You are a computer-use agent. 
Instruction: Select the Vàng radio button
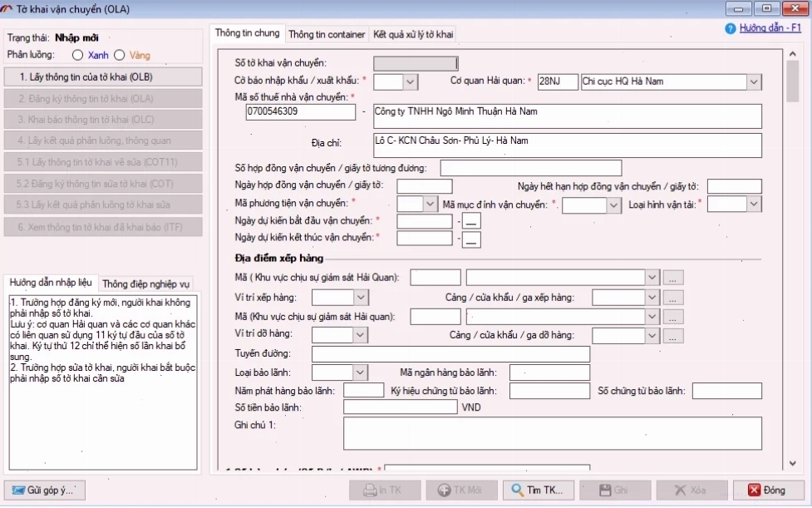119,55
